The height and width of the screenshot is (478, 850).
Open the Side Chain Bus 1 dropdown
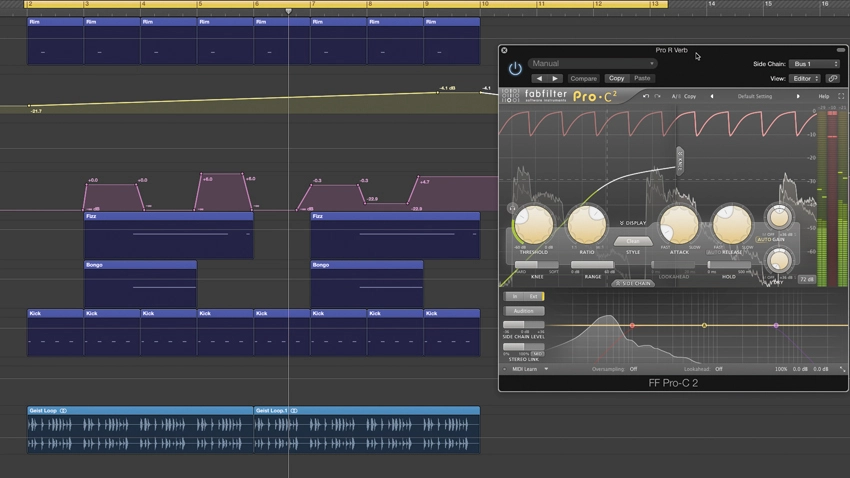pos(814,64)
